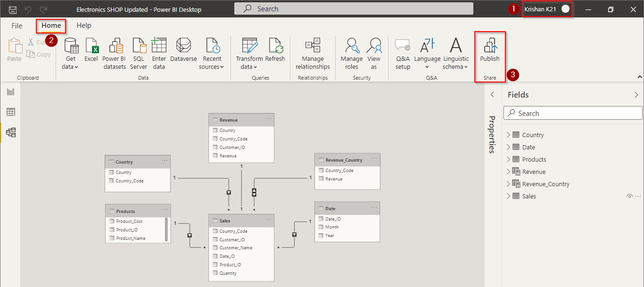Switch to Report view in left sidebar
The image size is (644, 287).
point(10,91)
